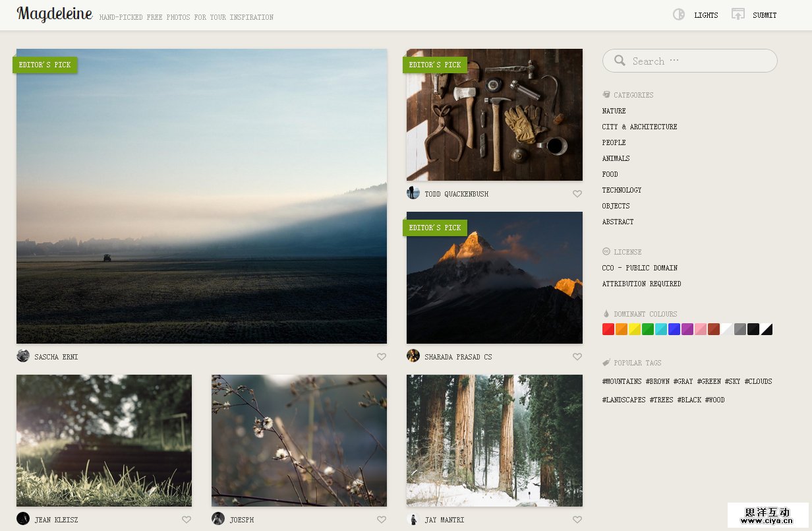Pick the cyan dominant colour swatch
Screen dimensions: 812x531
point(661,329)
